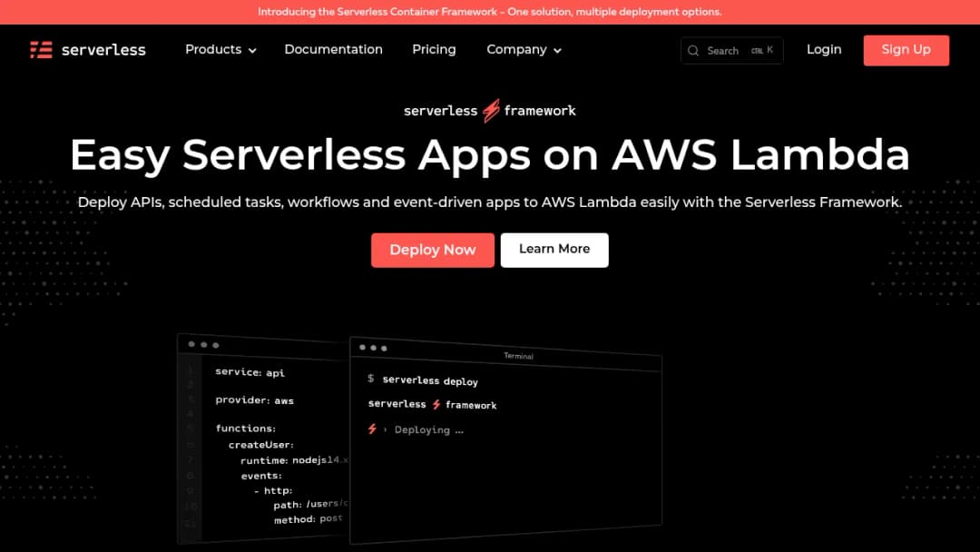Click the lightning bolt beside Deploying
This screenshot has height=552, width=980.
[372, 429]
